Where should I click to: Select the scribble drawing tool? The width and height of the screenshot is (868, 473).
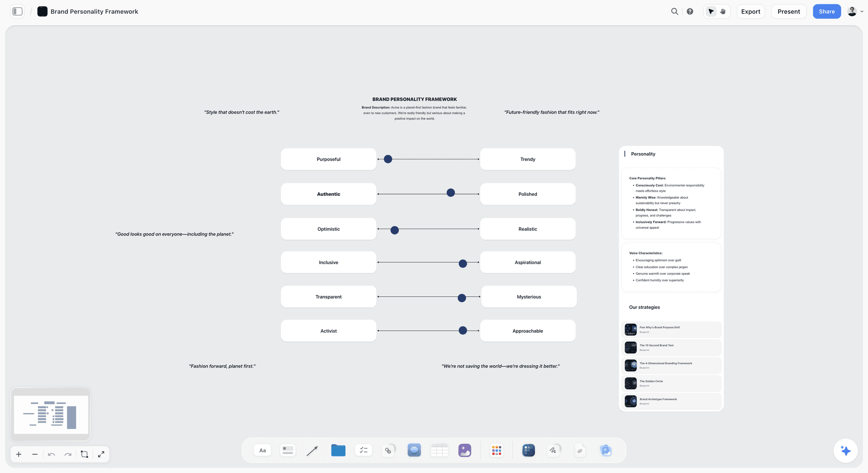(554, 450)
